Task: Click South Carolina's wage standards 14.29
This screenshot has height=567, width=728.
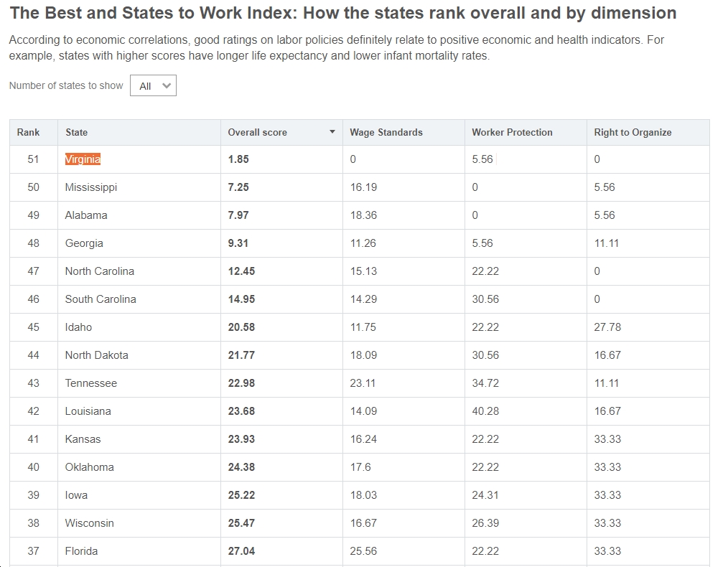Action: pyautogui.click(x=363, y=299)
